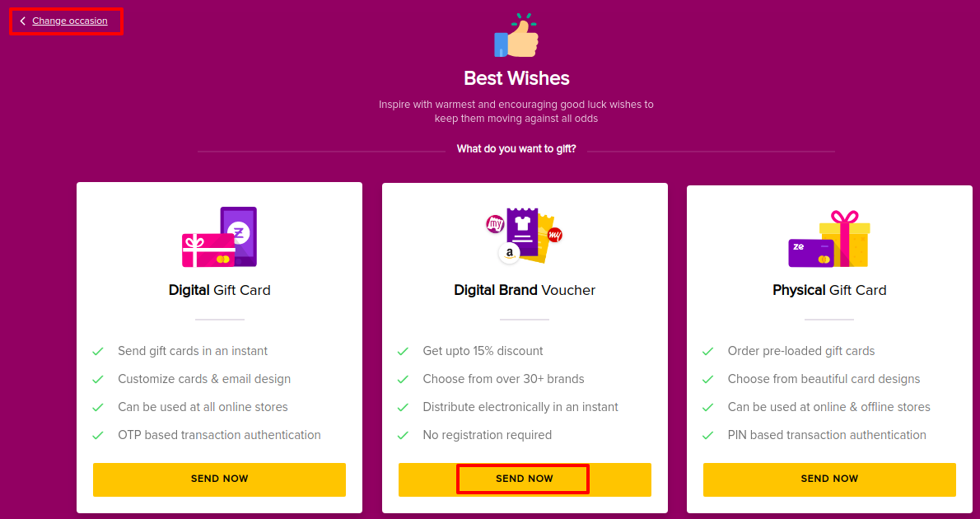Screen dimensions: 980x519
Task: Click the checkmark beside Order pre-loaded gift cards
Action: pyautogui.click(x=708, y=352)
